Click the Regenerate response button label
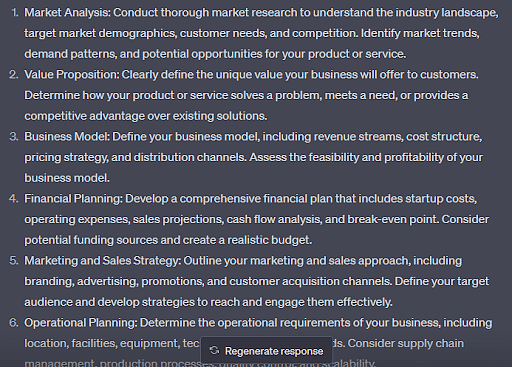The width and height of the screenshot is (512, 367). (274, 351)
